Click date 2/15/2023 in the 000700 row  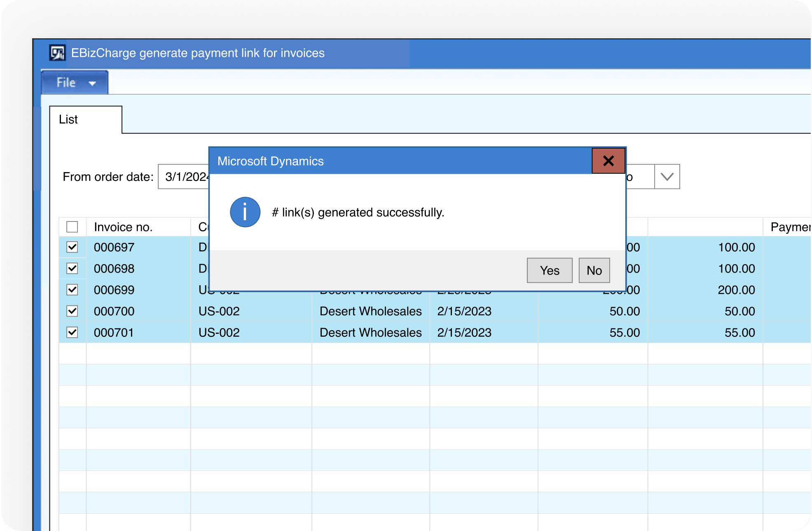click(464, 312)
